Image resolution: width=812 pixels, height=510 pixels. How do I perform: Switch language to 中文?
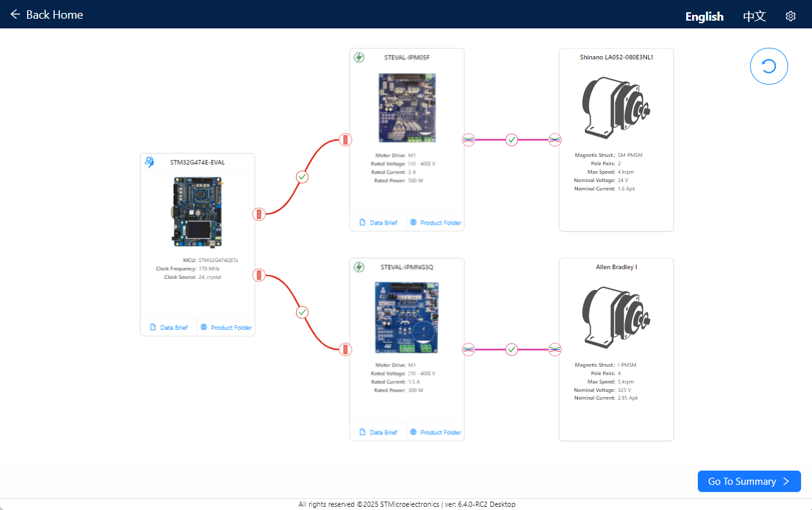pos(755,17)
